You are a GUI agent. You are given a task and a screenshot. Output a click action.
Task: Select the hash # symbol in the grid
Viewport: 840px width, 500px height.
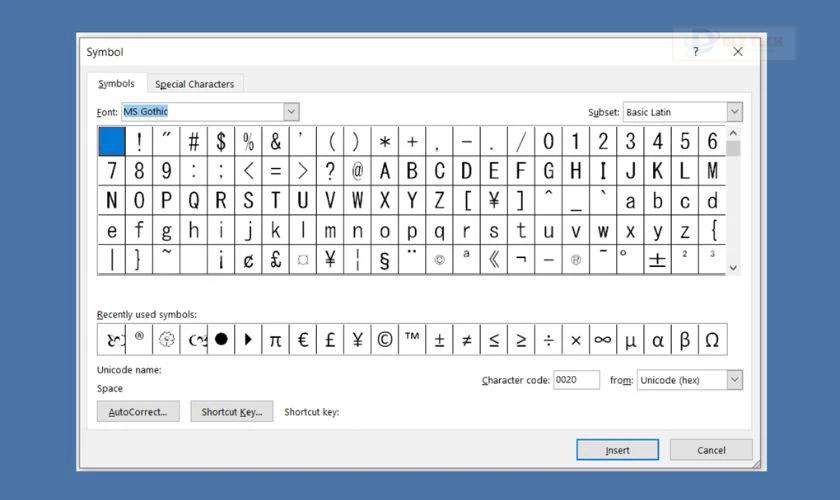[194, 141]
